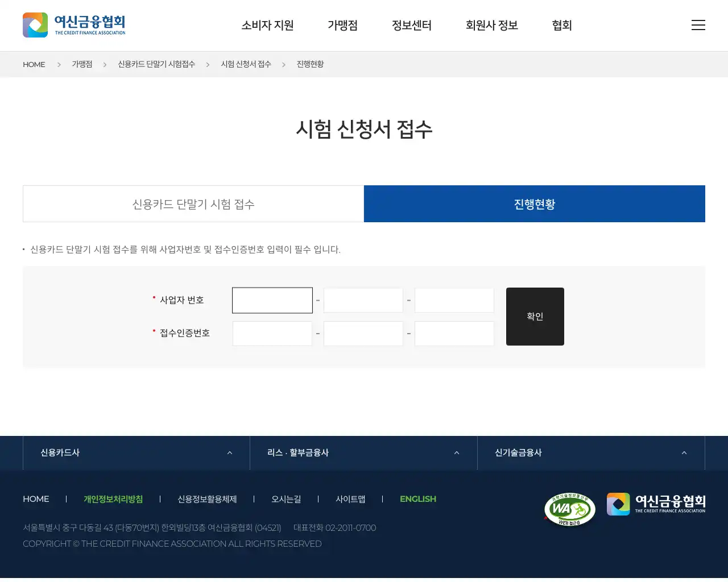728x582 pixels.
Task: Click the 확인 button
Action: 535,317
